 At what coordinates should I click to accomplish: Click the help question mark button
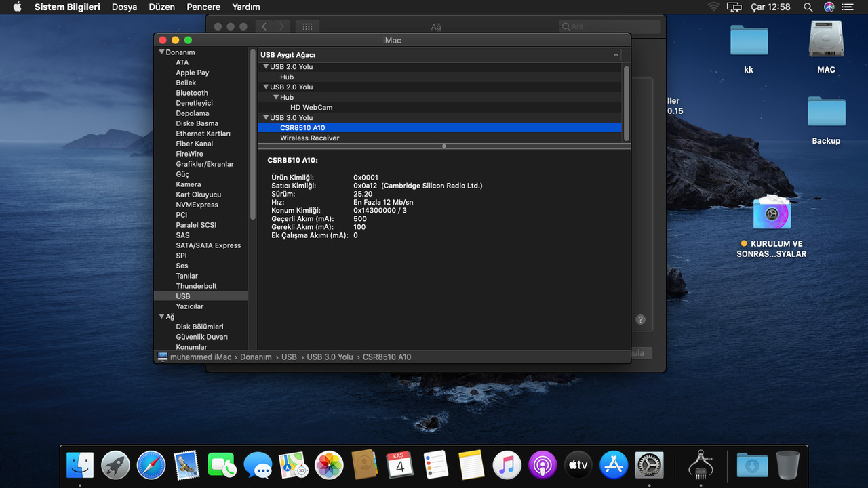(640, 320)
